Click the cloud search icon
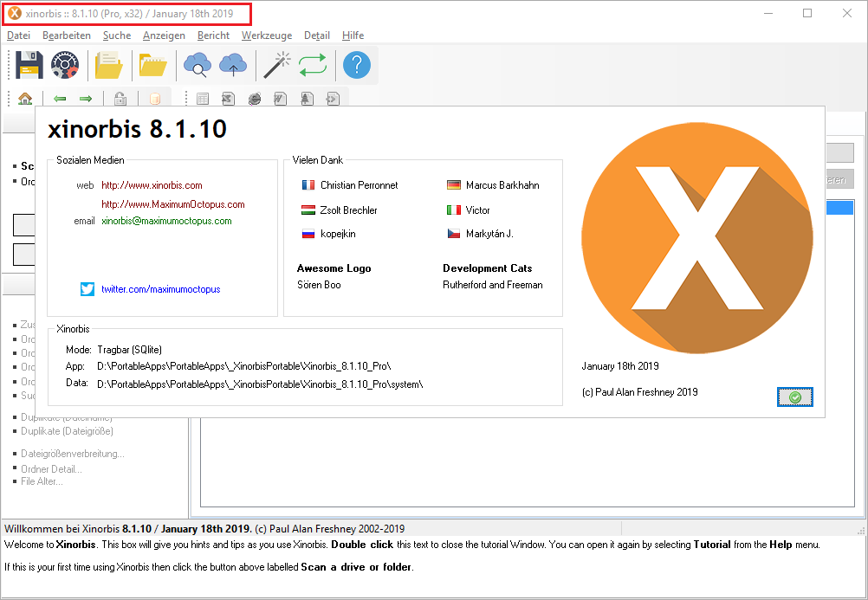This screenshot has height=600, width=868. coord(198,65)
